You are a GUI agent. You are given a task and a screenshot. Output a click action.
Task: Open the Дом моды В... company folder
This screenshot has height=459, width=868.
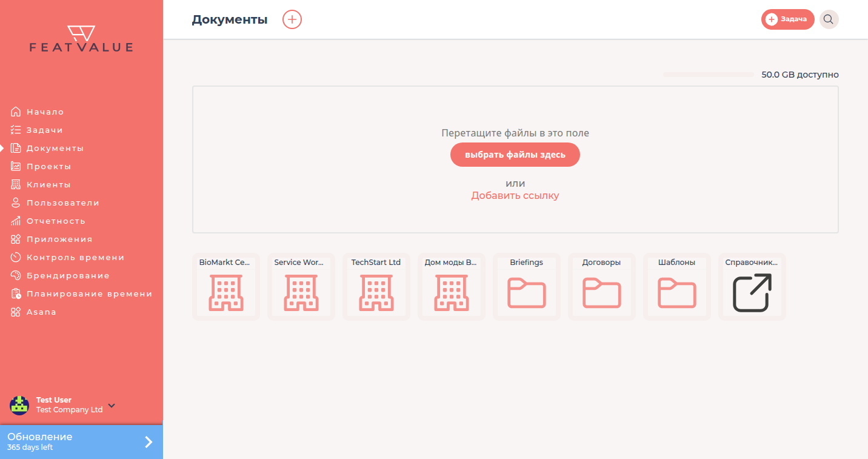pyautogui.click(x=452, y=287)
